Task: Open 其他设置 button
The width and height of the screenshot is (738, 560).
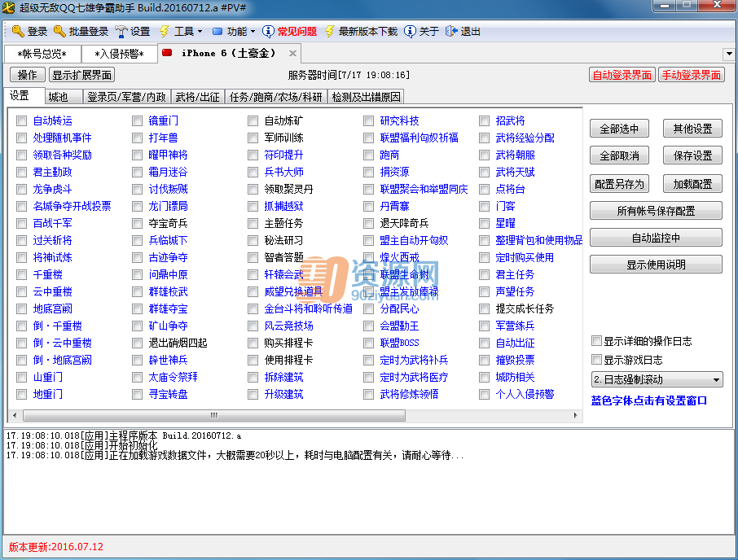Action: (692, 129)
